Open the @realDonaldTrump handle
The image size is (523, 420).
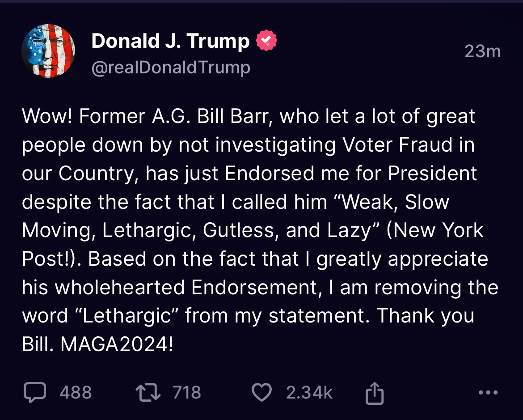pos(170,68)
